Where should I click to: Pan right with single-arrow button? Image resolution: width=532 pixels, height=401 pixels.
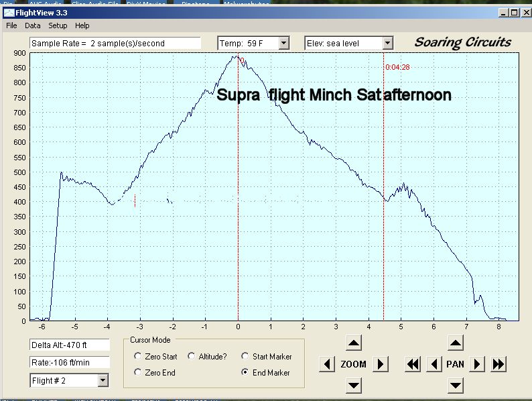tap(476, 364)
